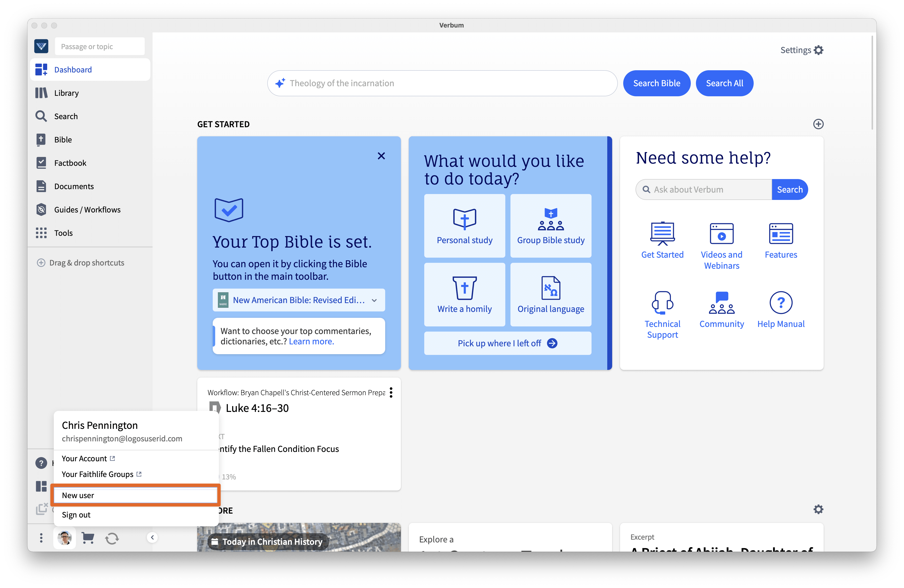Open Community help resource
Image resolution: width=904 pixels, height=588 pixels.
721,310
